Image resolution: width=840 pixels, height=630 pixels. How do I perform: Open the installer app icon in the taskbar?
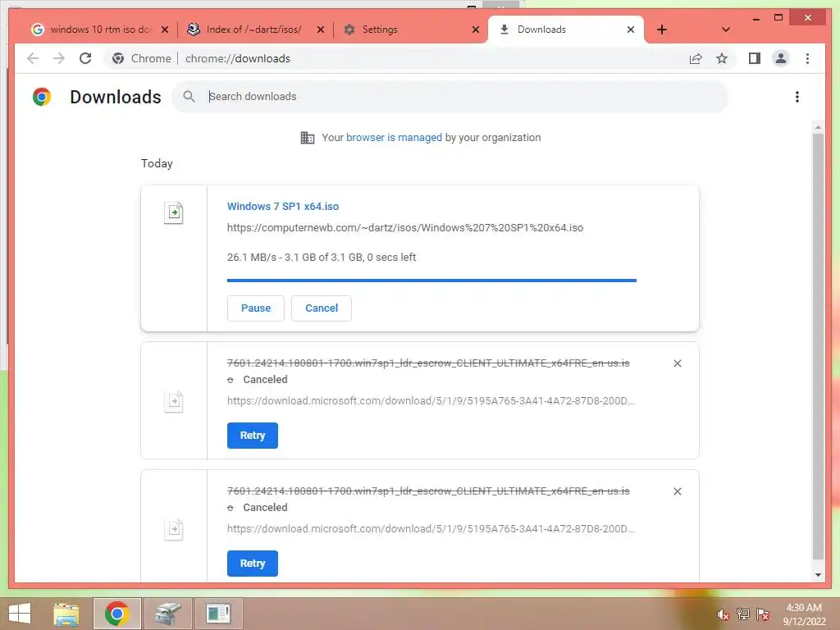click(x=168, y=614)
